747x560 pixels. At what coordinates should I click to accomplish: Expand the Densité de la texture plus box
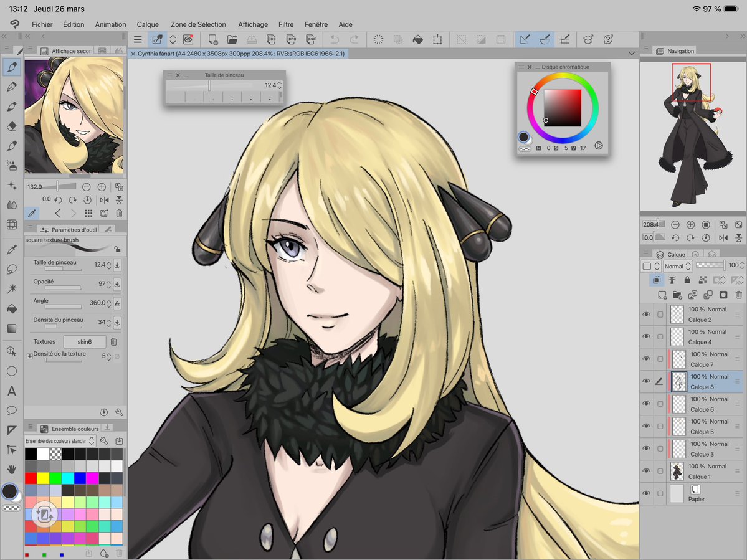pos(29,356)
